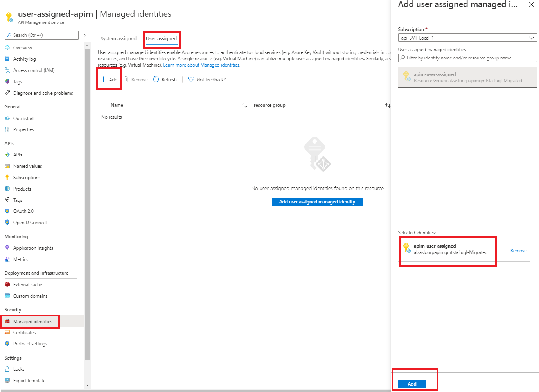
Task: Click the Got feedback heart icon
Action: (x=191, y=79)
